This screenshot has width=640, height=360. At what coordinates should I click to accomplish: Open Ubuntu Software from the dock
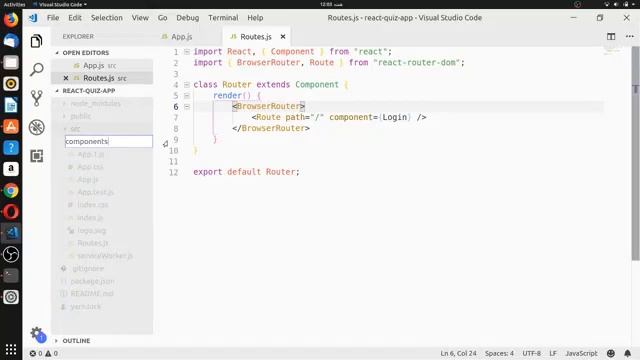coord(11,127)
